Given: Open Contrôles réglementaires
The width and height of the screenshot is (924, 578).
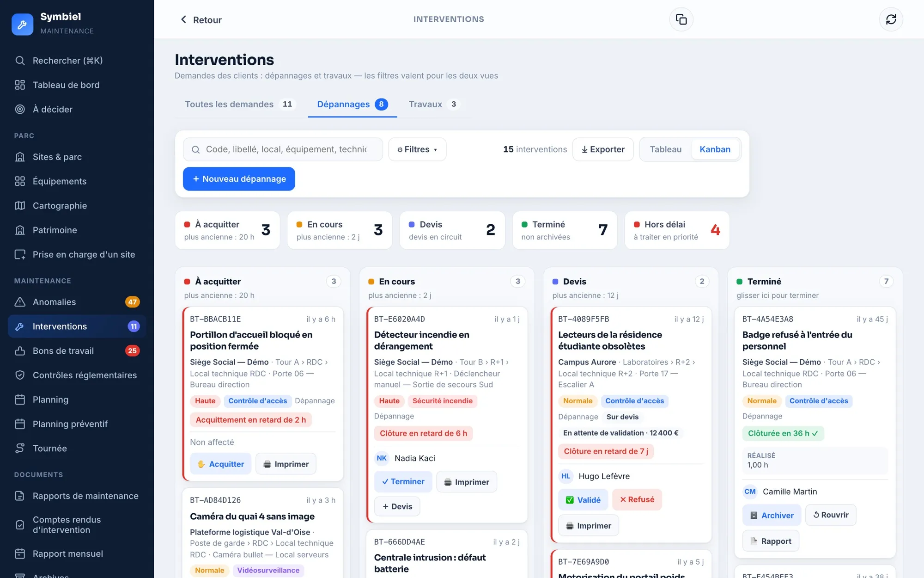Looking at the screenshot, I should coord(77,375).
